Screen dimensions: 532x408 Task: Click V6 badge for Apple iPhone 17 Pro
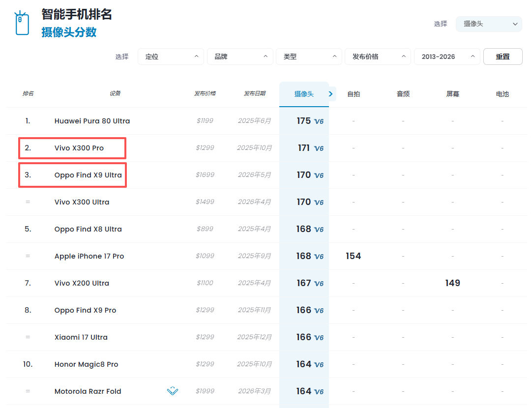319,257
